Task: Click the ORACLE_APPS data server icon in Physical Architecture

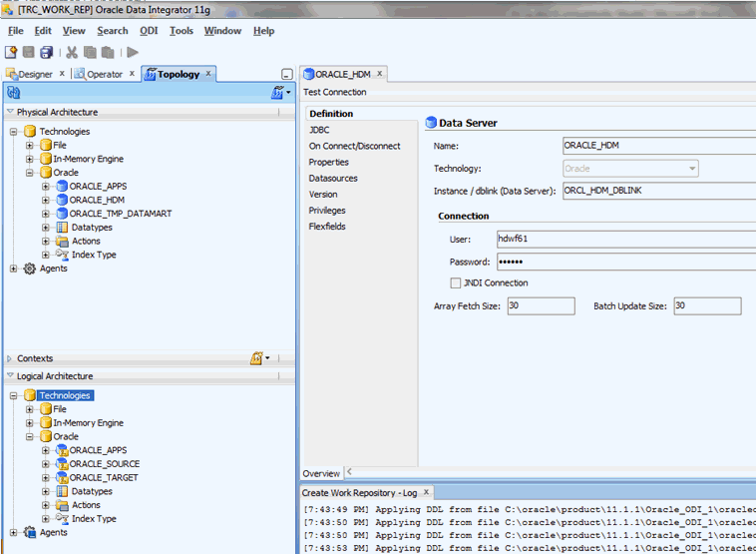Action: pyautogui.click(x=62, y=186)
